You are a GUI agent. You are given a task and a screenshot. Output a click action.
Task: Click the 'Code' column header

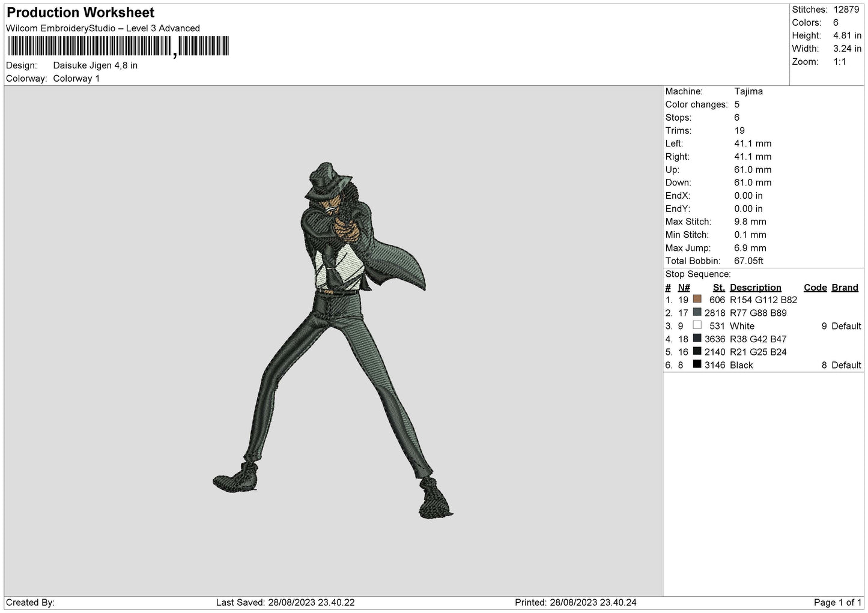(x=815, y=288)
